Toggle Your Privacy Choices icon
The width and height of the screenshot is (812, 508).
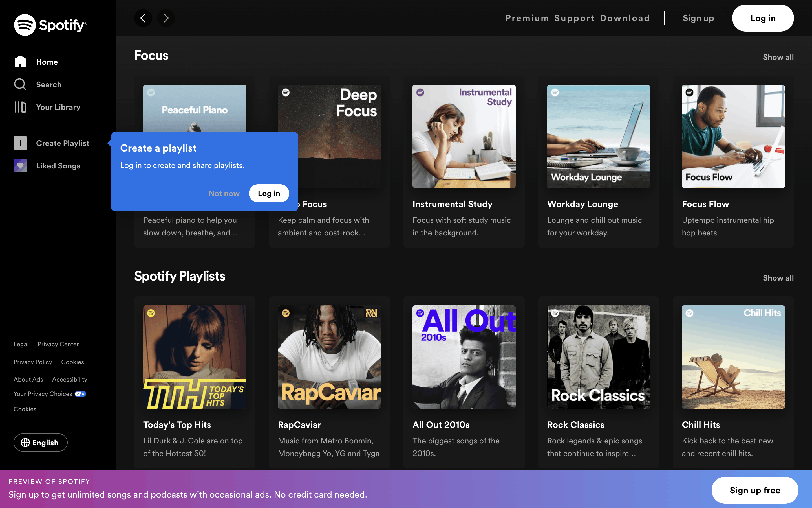80,394
